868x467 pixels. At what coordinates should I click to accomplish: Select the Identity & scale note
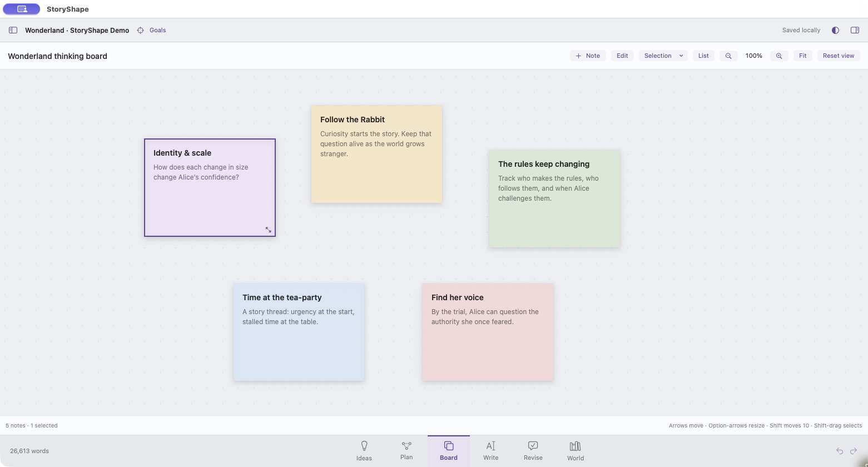210,187
